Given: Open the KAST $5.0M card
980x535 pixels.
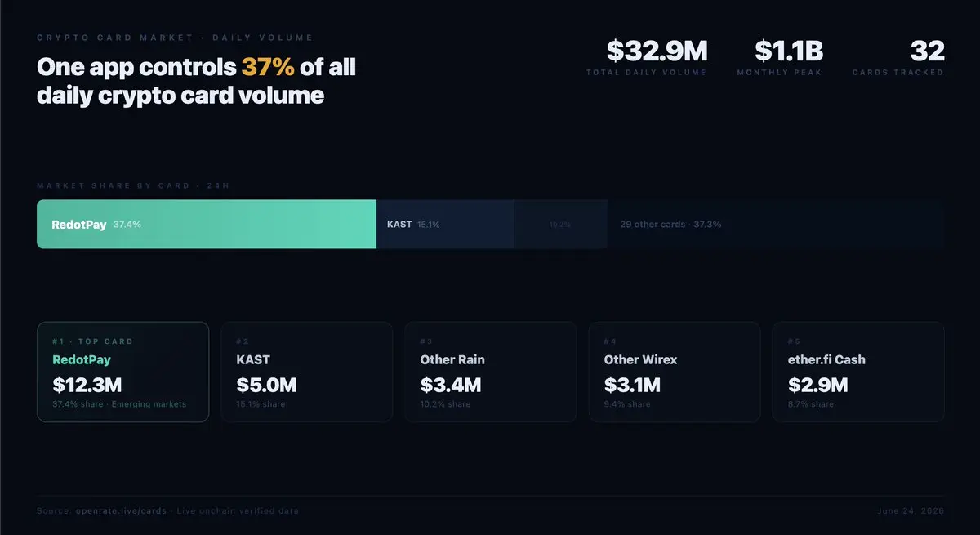Looking at the screenshot, I should pyautogui.click(x=307, y=372).
